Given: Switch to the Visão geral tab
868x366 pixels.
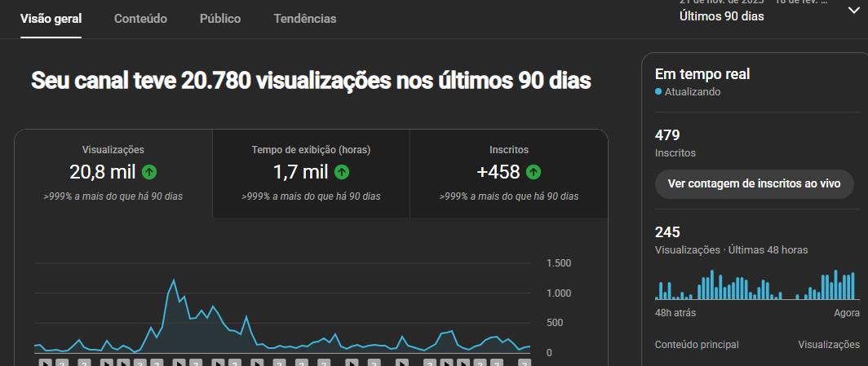Looking at the screenshot, I should pos(51,19).
